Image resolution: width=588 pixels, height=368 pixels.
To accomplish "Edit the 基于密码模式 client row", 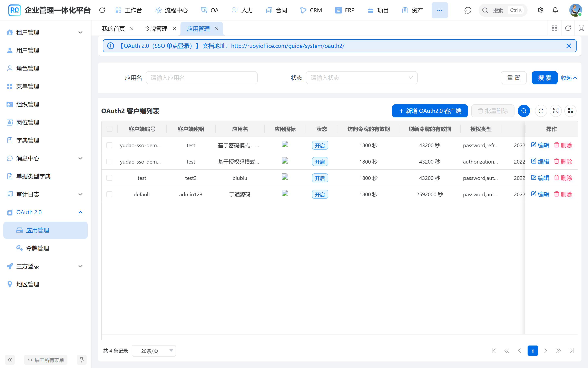I will pyautogui.click(x=540, y=145).
